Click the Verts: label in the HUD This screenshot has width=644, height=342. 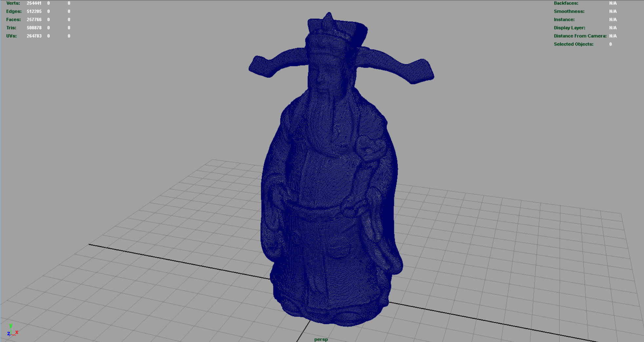coord(13,3)
